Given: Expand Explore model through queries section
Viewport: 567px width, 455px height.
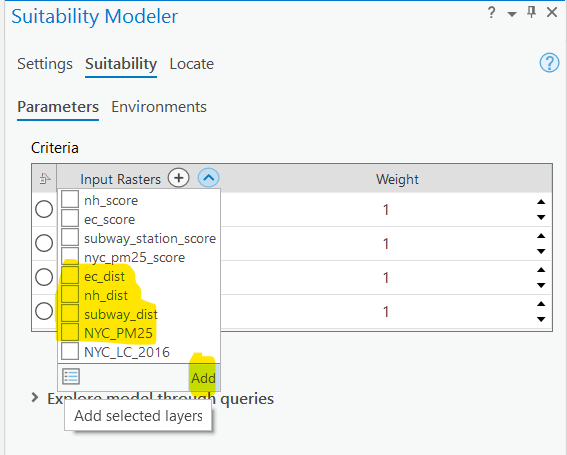Looking at the screenshot, I should pyautogui.click(x=35, y=398).
